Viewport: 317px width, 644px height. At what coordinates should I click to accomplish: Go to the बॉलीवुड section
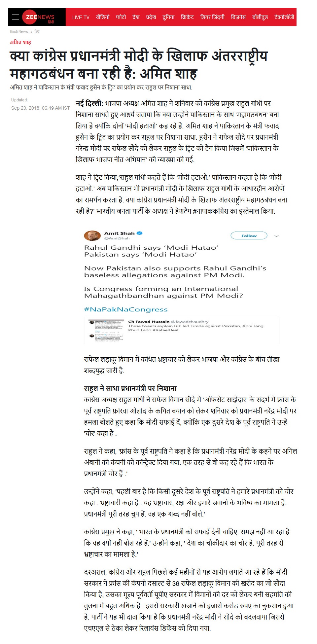[260, 17]
